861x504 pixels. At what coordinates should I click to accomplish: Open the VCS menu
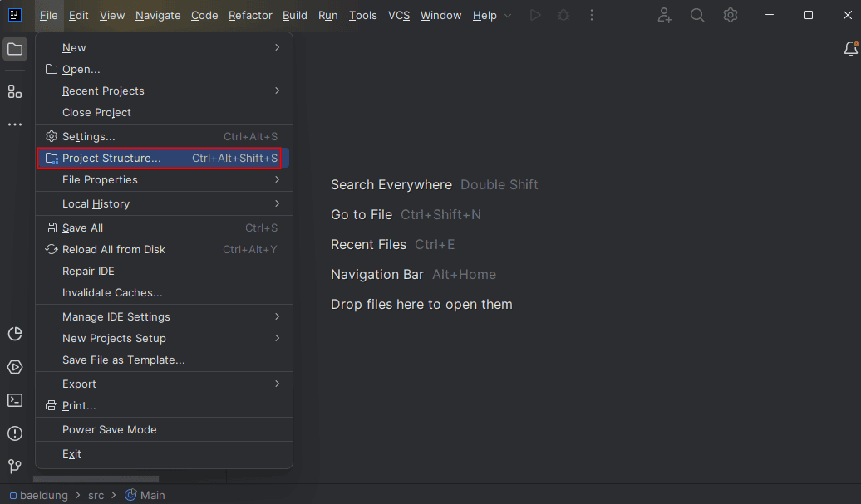click(399, 15)
